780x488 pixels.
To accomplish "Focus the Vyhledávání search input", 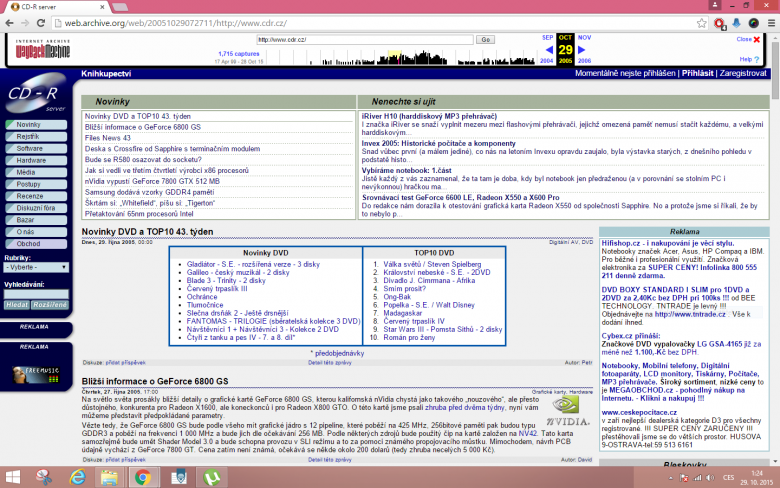I will pyautogui.click(x=36, y=294).
